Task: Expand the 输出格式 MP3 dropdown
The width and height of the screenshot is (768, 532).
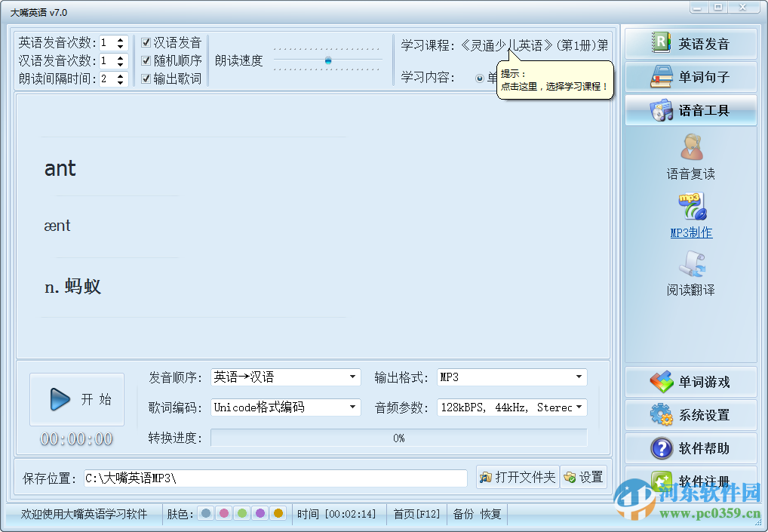Action: pos(579,377)
